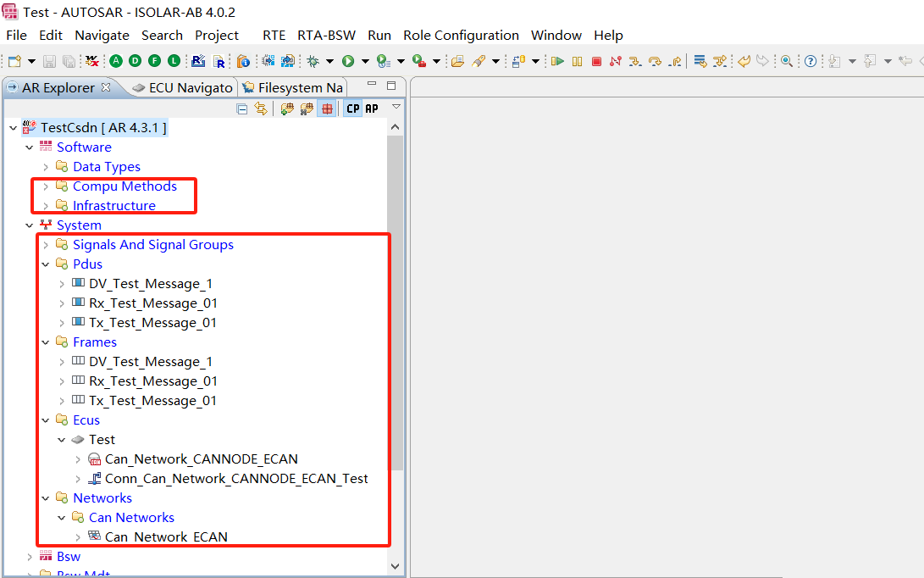The width and height of the screenshot is (924, 578).
Task: Click Link with Editor icon in AR Explorer
Action: pyautogui.click(x=261, y=108)
